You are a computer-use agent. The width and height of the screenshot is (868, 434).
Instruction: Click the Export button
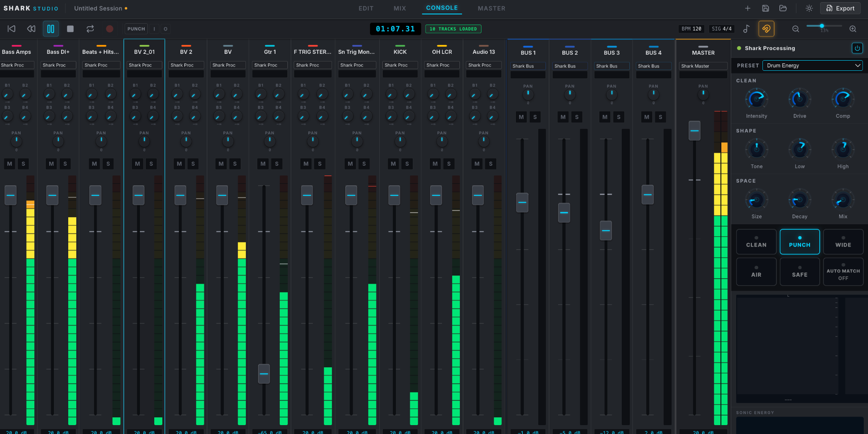840,8
